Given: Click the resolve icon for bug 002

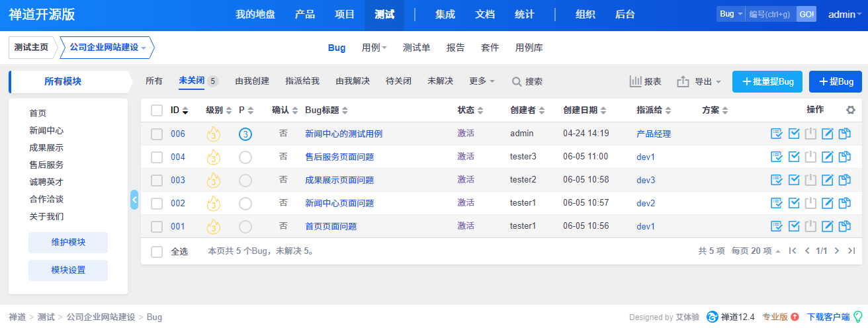Looking at the screenshot, I should [x=795, y=204].
